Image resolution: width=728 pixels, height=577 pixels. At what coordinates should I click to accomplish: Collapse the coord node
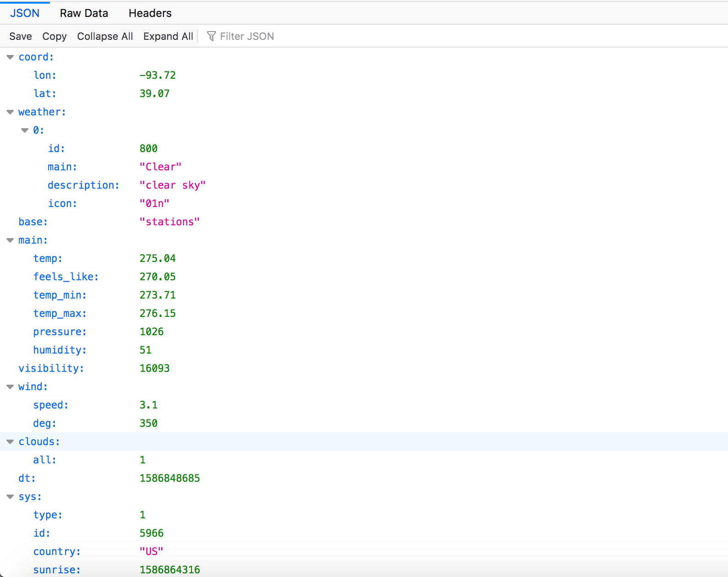[x=10, y=57]
